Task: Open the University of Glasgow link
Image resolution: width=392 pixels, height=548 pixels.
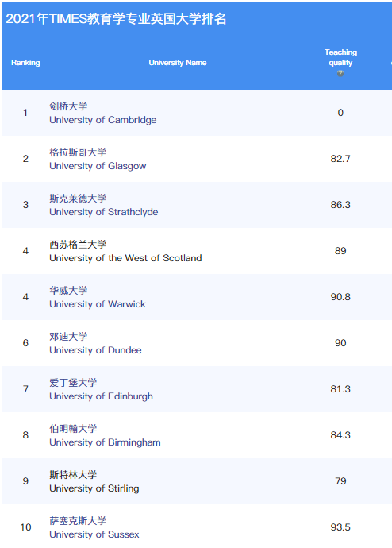Action: click(x=98, y=166)
